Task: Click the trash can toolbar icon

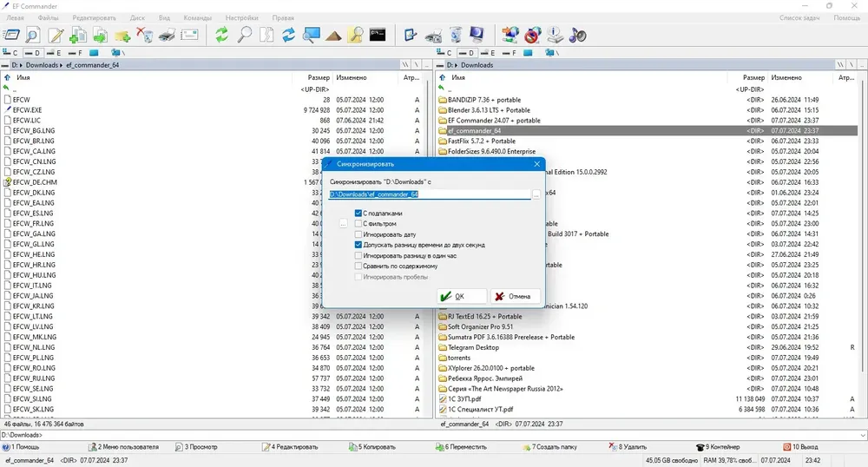Action: 456,36
